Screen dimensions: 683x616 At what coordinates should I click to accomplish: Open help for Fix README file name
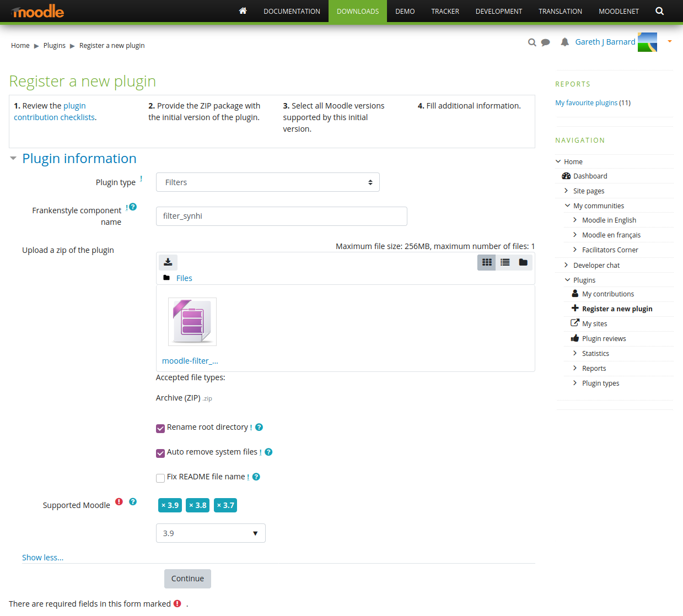256,477
